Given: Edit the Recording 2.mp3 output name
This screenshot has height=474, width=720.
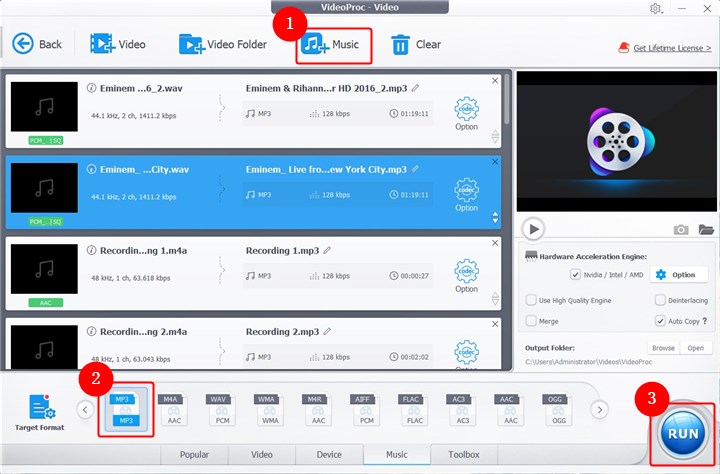Looking at the screenshot, I should coord(327,332).
